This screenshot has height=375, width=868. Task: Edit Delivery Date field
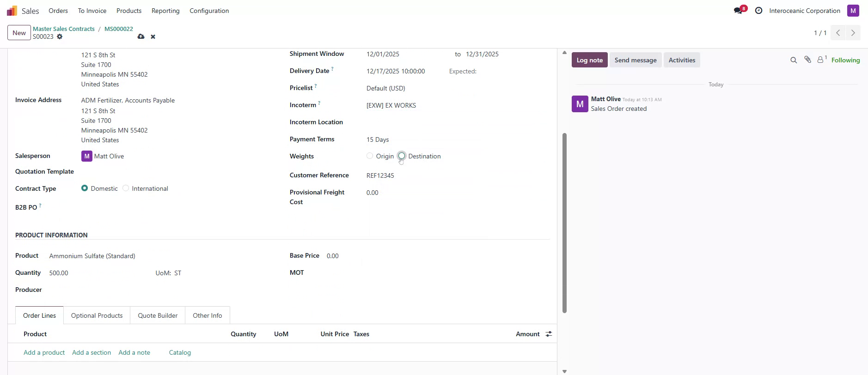click(x=404, y=71)
